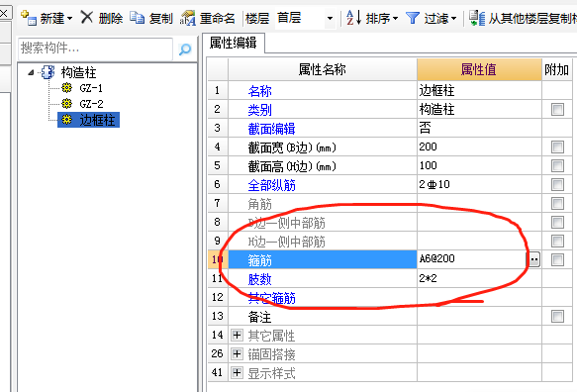Expand the 锚固搭接 group
577x392 pixels.
[237, 353]
